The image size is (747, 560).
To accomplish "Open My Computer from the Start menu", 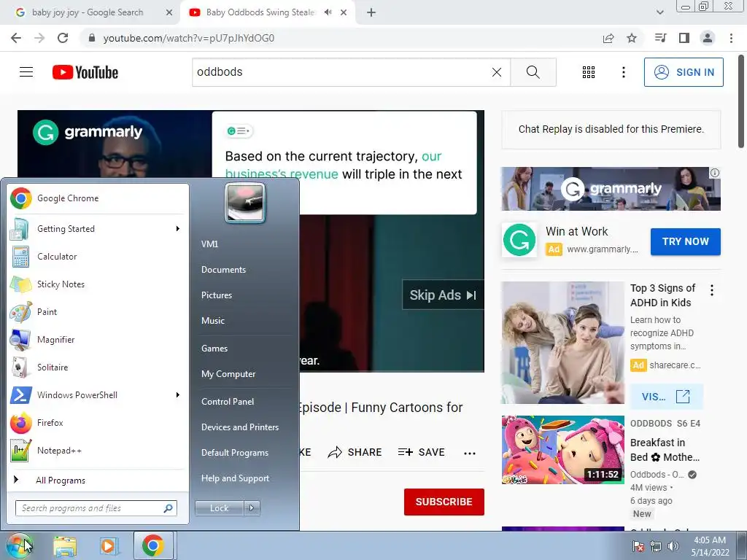I will (x=228, y=374).
